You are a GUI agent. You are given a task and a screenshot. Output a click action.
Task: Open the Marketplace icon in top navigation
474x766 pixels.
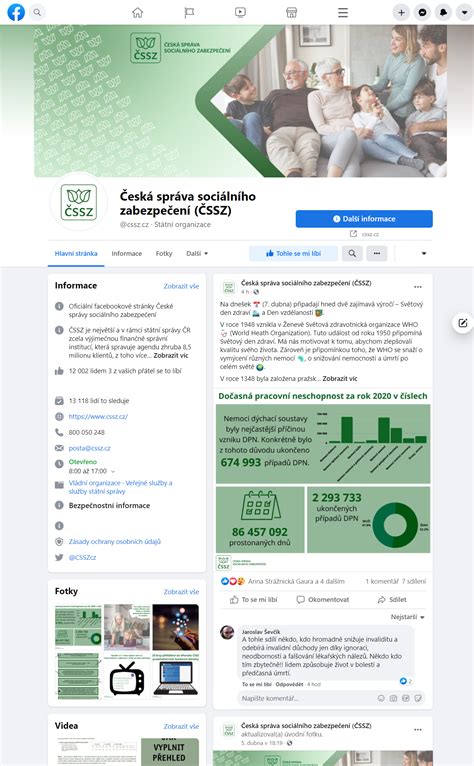click(291, 13)
